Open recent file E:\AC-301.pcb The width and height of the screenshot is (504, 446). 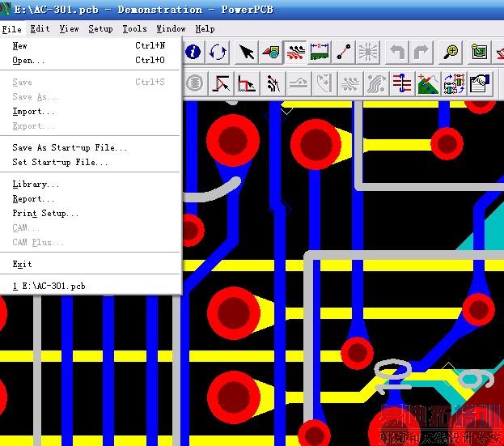tap(49, 286)
